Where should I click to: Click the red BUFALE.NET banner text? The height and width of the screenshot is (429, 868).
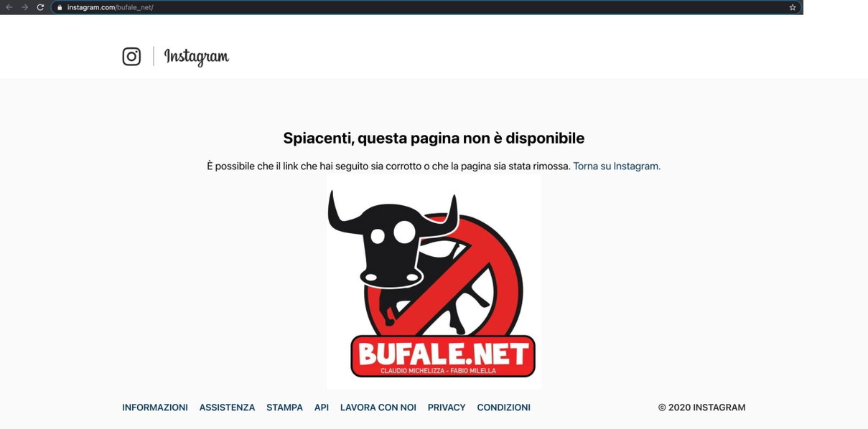coord(443,353)
